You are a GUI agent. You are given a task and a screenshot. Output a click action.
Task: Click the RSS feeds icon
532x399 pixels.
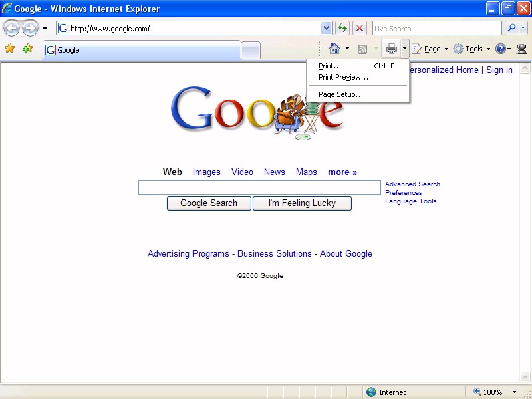362,49
